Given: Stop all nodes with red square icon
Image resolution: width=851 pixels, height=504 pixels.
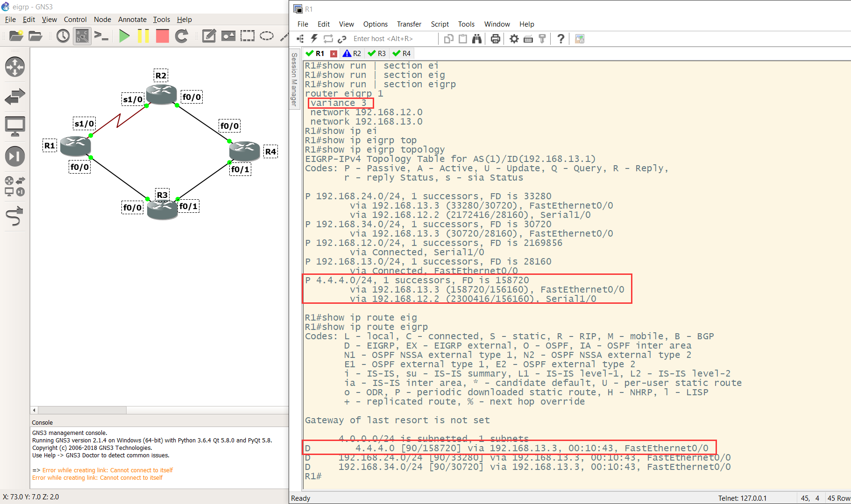Looking at the screenshot, I should (162, 36).
